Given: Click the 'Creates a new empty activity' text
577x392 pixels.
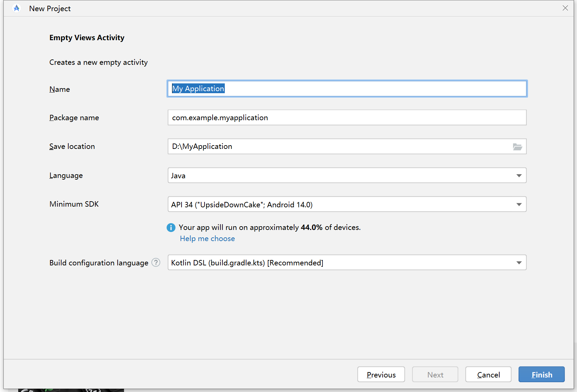Looking at the screenshot, I should pos(98,62).
